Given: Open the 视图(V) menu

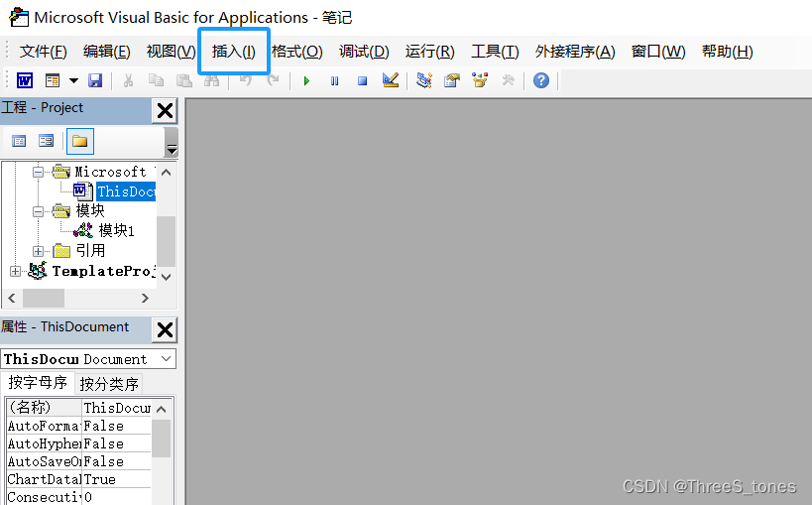Looking at the screenshot, I should tap(171, 52).
